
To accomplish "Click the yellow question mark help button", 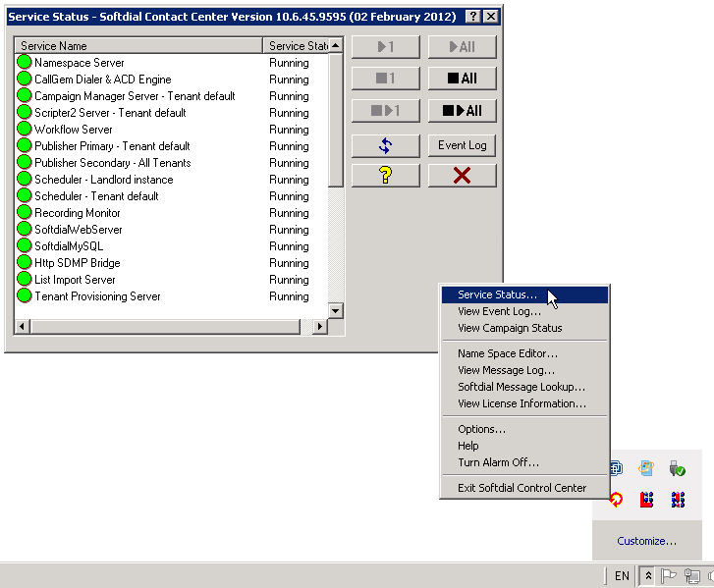I will 385,175.
